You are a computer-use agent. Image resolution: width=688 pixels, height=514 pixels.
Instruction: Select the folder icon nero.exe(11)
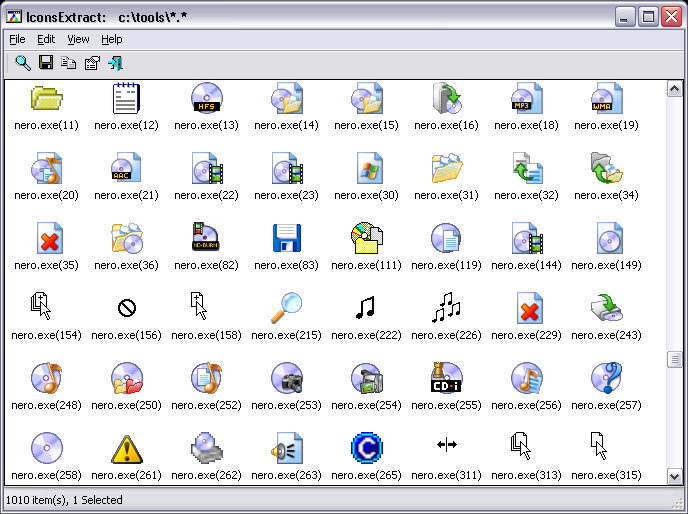pyautogui.click(x=47, y=98)
